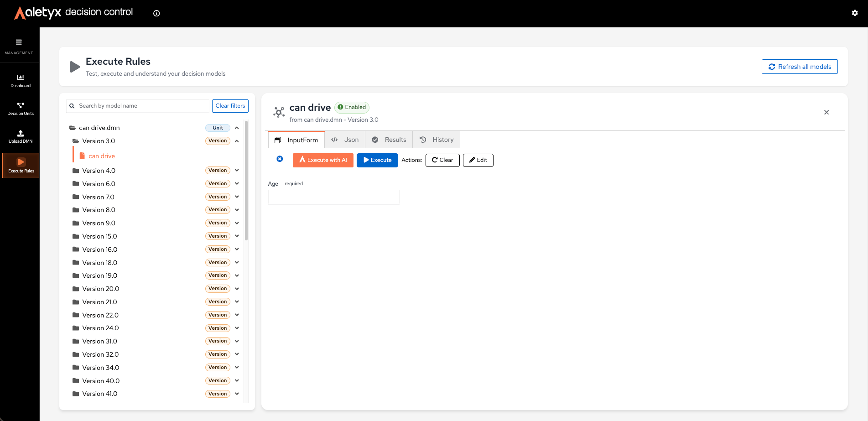
Task: Collapse the Version 3.0 node
Action: (x=237, y=141)
